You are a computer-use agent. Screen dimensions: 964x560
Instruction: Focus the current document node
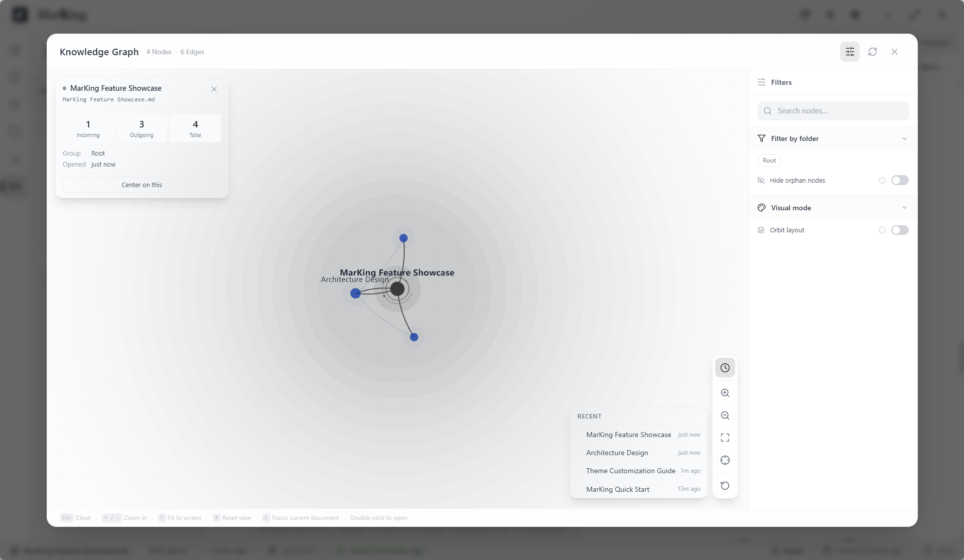pos(725,460)
